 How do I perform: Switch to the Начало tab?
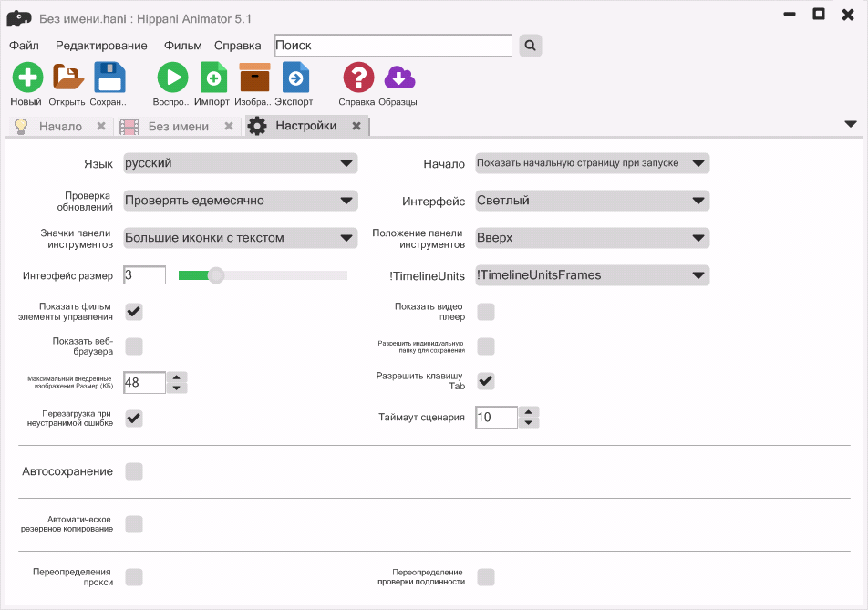[60, 126]
